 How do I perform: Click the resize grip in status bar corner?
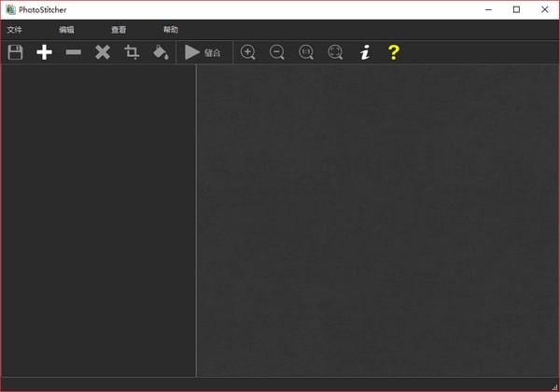pos(554,387)
